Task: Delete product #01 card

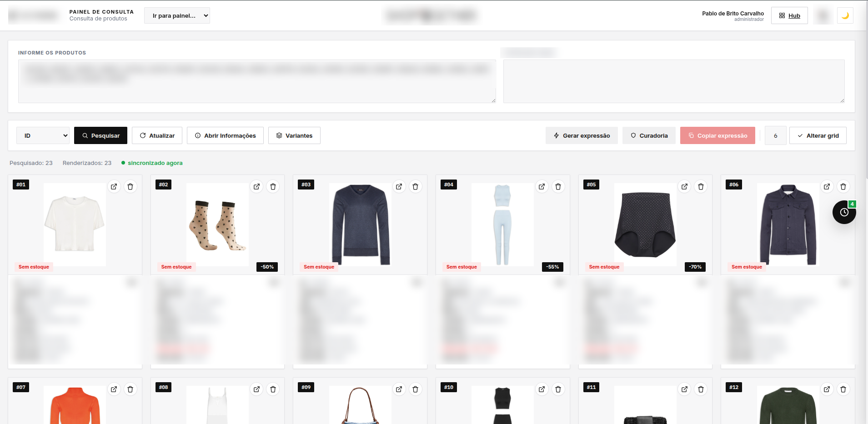Action: [130, 186]
